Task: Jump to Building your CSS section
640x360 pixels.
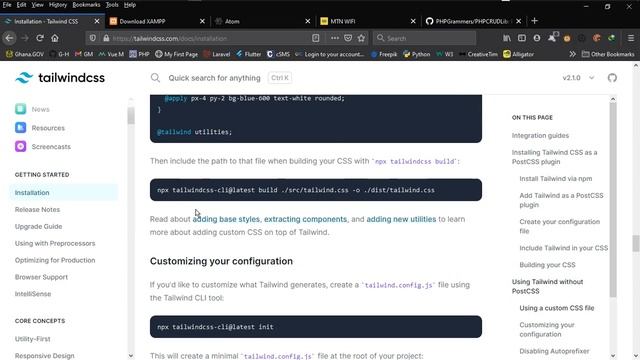Action: [547, 265]
